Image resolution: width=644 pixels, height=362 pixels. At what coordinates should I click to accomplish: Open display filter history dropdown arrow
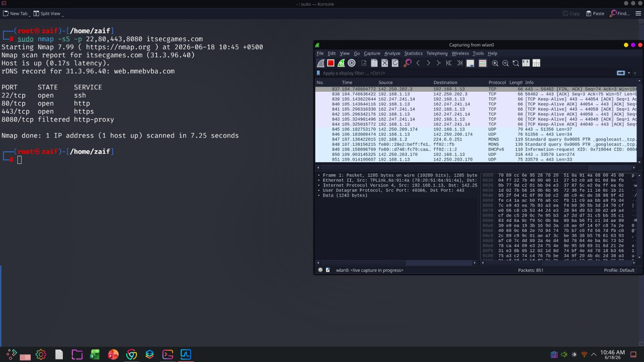tap(628, 73)
